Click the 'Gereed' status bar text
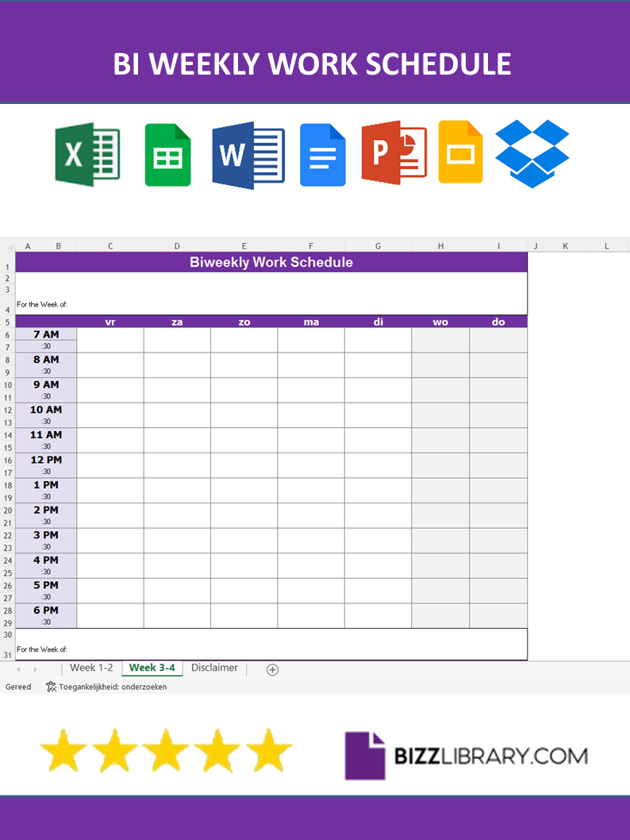This screenshot has width=630, height=840. coord(18,687)
